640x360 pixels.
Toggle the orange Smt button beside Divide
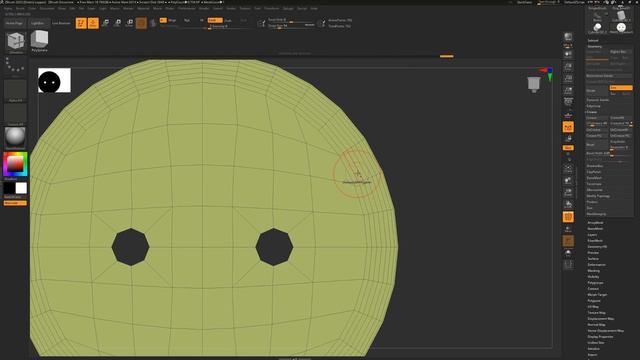620,88
